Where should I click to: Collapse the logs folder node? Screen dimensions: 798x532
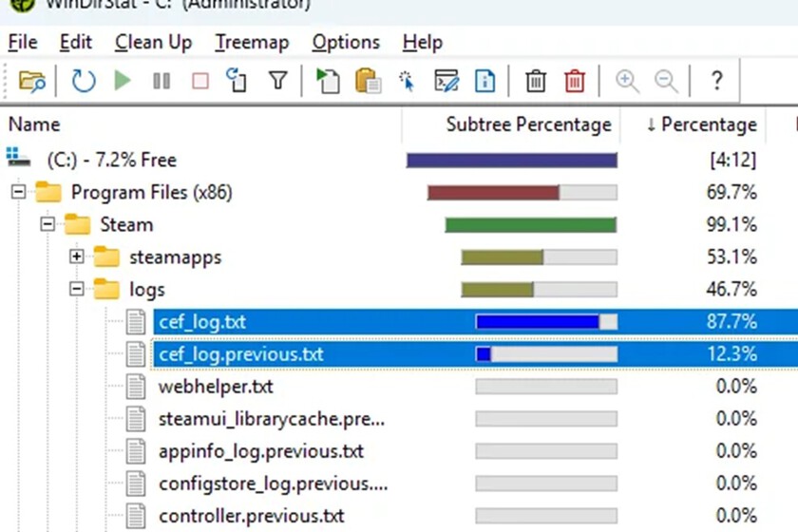click(x=76, y=289)
